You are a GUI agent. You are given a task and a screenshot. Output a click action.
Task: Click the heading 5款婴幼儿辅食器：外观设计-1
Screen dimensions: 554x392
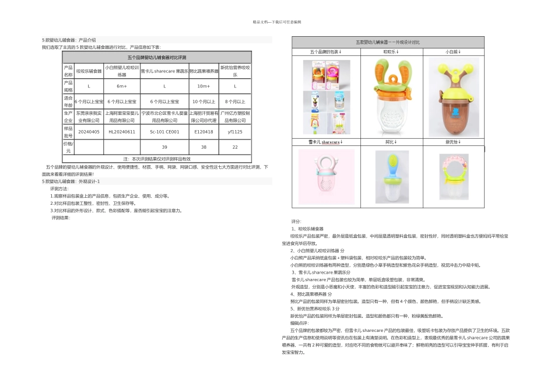pyautogui.click(x=71, y=181)
